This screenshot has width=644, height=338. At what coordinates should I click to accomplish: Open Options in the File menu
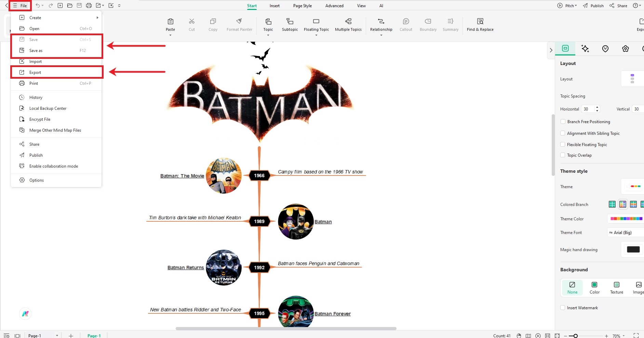(56, 180)
